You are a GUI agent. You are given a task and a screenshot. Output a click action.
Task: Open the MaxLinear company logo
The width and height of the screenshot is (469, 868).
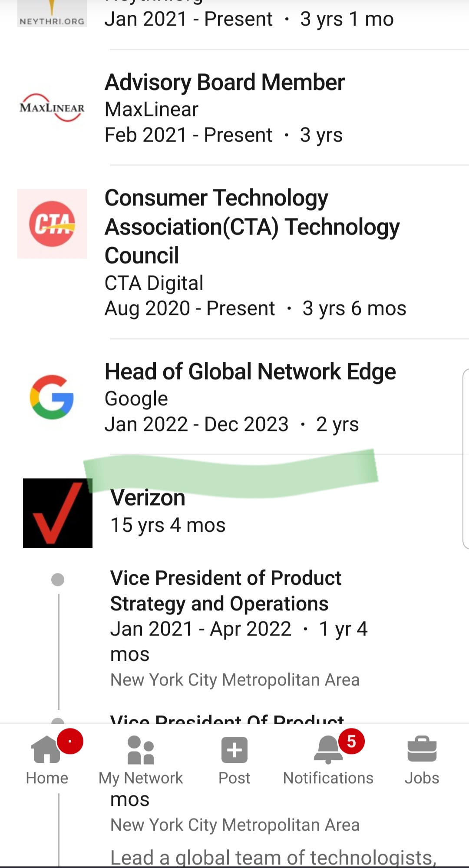click(x=52, y=108)
